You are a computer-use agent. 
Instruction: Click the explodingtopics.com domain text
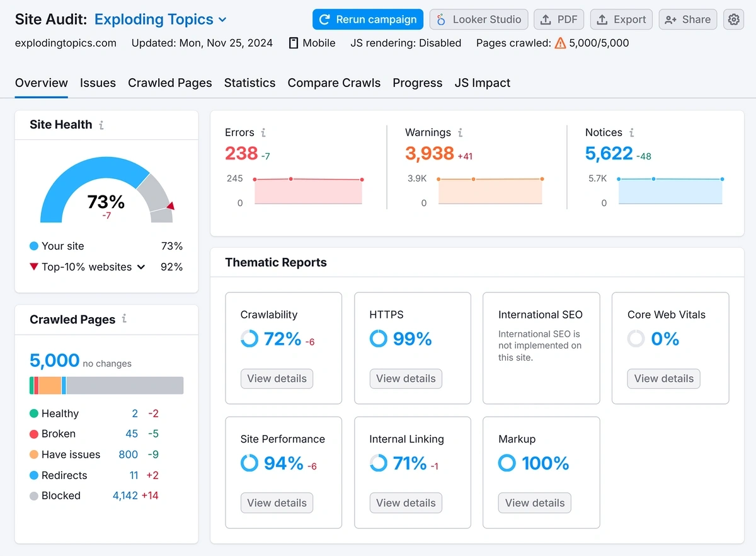[66, 43]
